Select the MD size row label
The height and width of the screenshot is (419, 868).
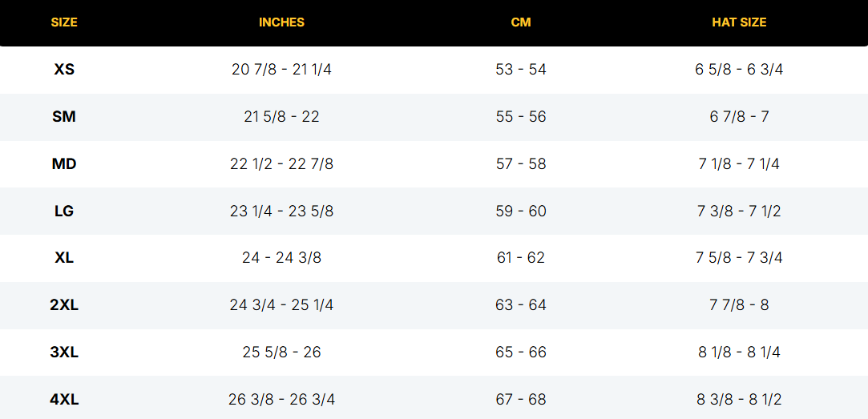pyautogui.click(x=64, y=164)
